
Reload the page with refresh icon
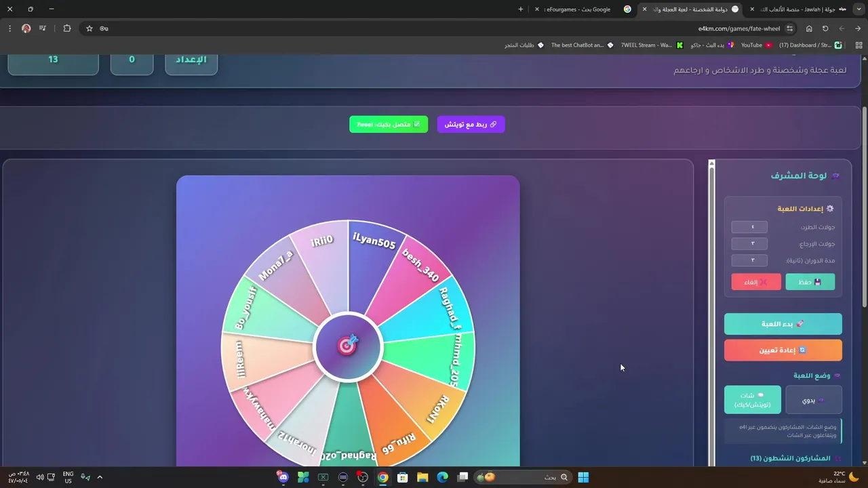(x=825, y=28)
